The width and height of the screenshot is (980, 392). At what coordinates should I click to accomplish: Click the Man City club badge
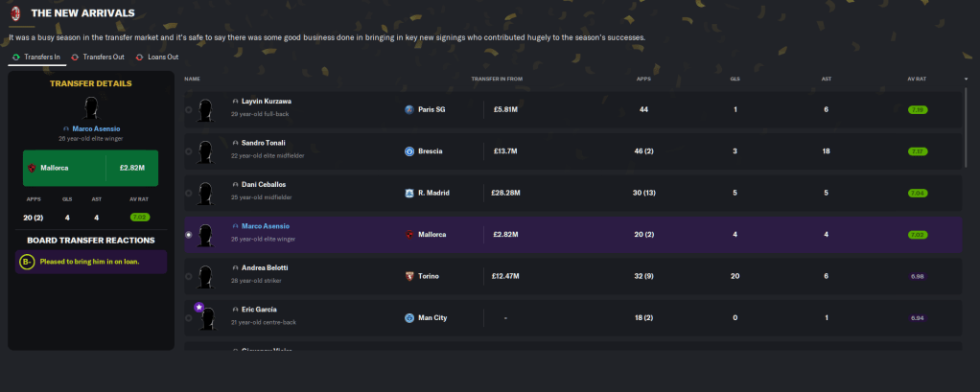point(409,317)
